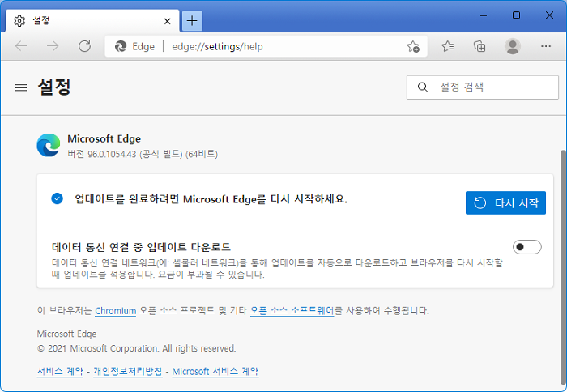Click the vertical scrollbar thumb
This screenshot has width=567, height=392.
tap(563, 267)
